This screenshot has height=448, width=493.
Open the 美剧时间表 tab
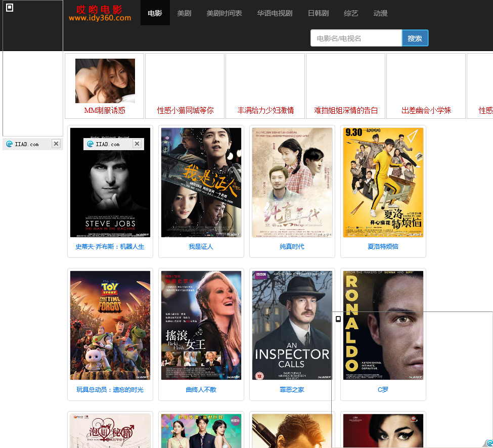tap(224, 13)
